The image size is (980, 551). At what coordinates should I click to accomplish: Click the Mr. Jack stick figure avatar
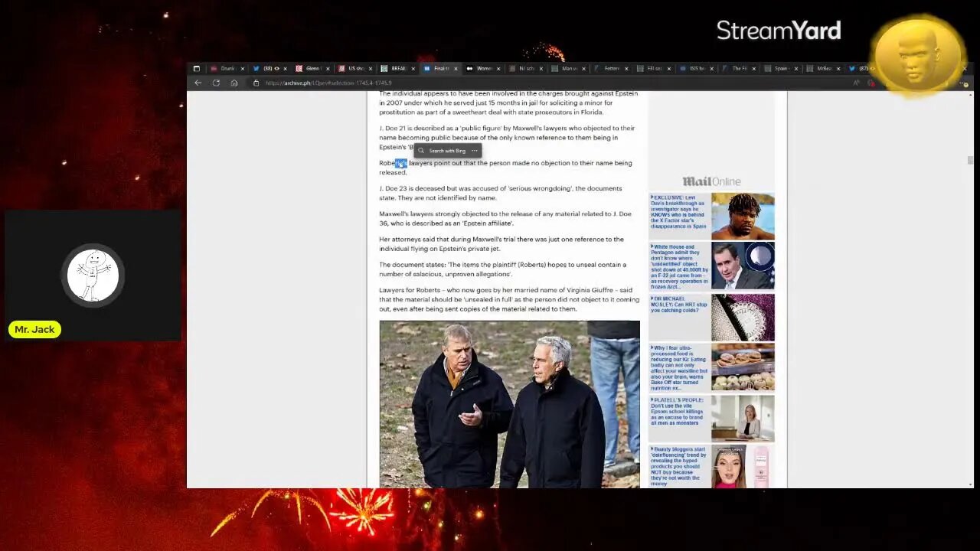pos(93,275)
